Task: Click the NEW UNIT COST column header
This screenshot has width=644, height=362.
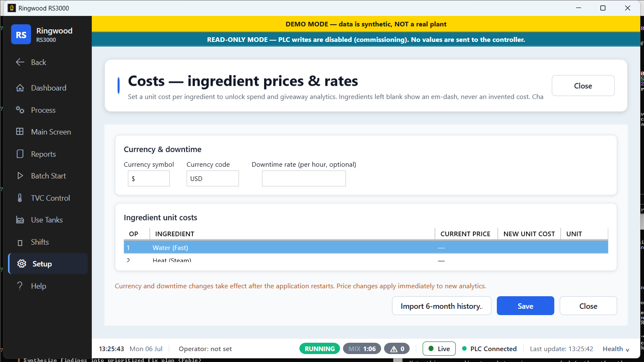Action: click(x=529, y=234)
